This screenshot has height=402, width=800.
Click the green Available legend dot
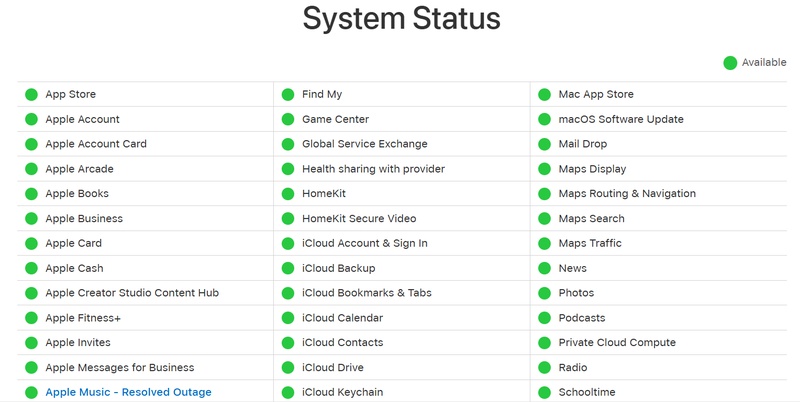(x=730, y=63)
